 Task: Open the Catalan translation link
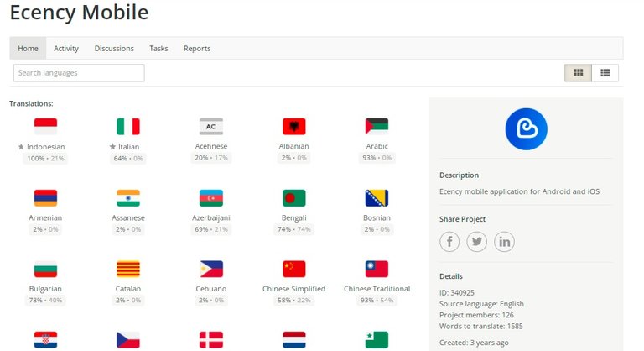coord(128,289)
